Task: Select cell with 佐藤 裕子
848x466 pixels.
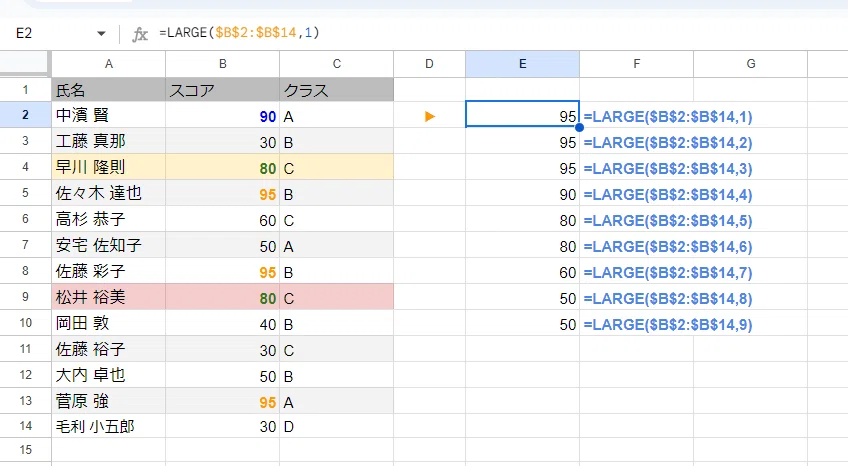Action: 109,349
